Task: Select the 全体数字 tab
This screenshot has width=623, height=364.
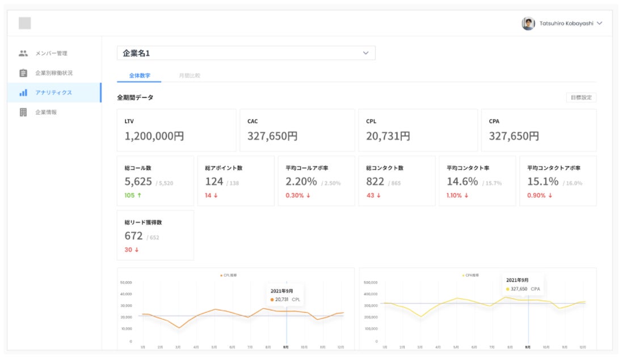Action: (140, 75)
